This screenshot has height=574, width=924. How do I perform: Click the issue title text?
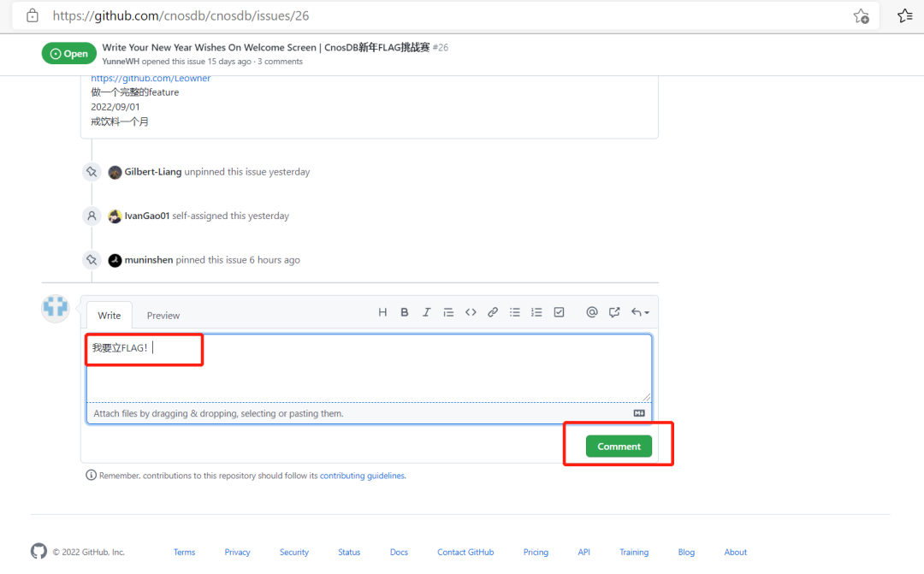tap(266, 47)
